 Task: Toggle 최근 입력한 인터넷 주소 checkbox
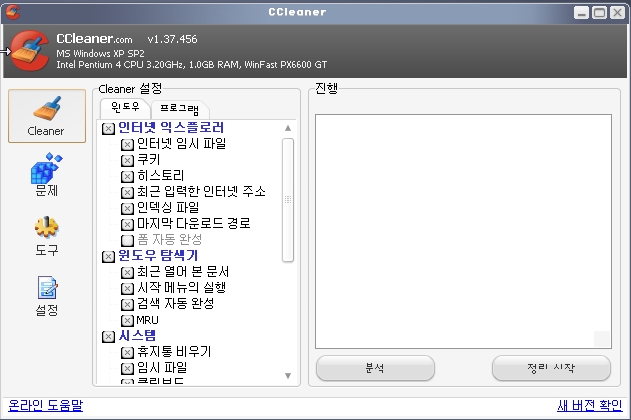(x=127, y=193)
